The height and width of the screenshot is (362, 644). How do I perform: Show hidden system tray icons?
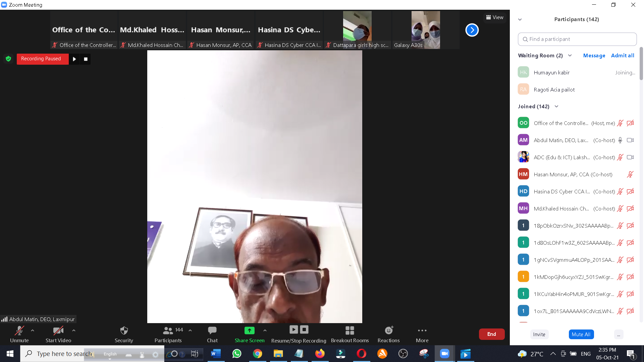coord(553,354)
